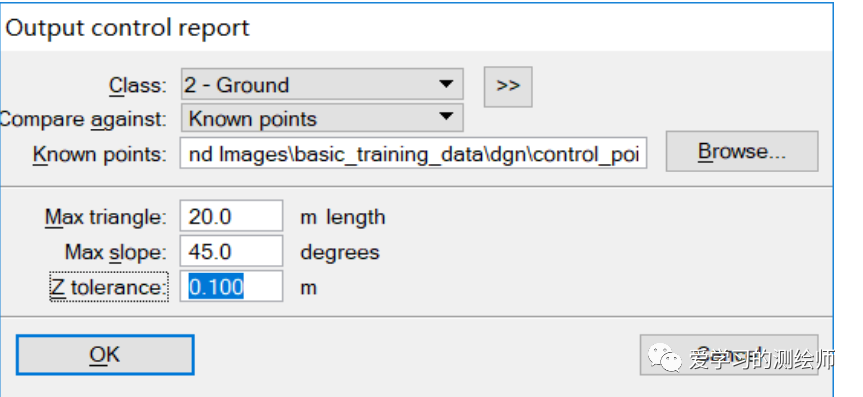Click the WeChat logo watermark icon
The height and width of the screenshot is (397, 863).
pos(665,358)
